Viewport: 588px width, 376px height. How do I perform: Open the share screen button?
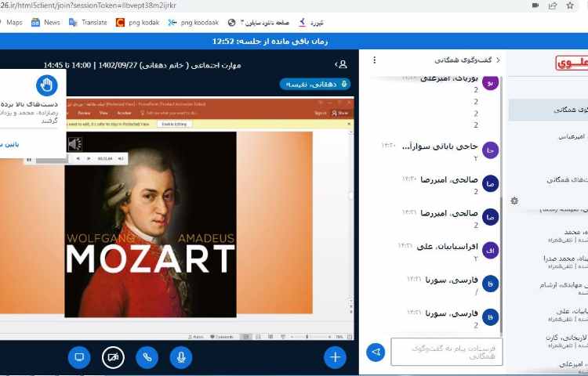click(79, 357)
